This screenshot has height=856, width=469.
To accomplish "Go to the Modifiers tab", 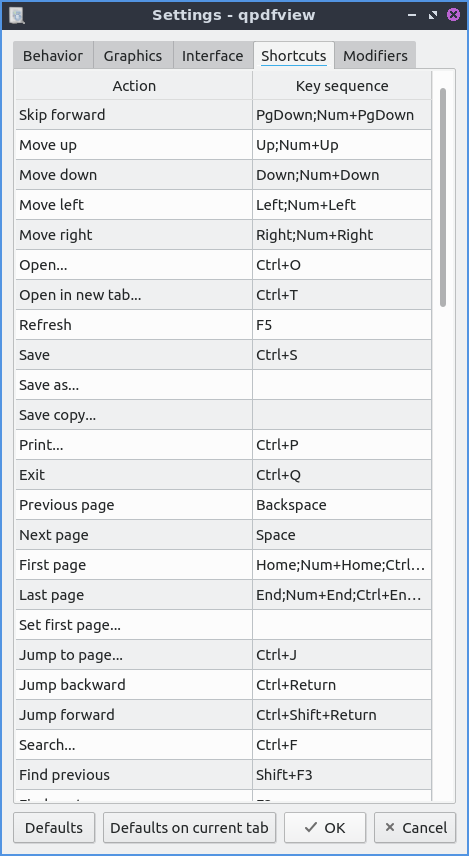I will pos(375,56).
